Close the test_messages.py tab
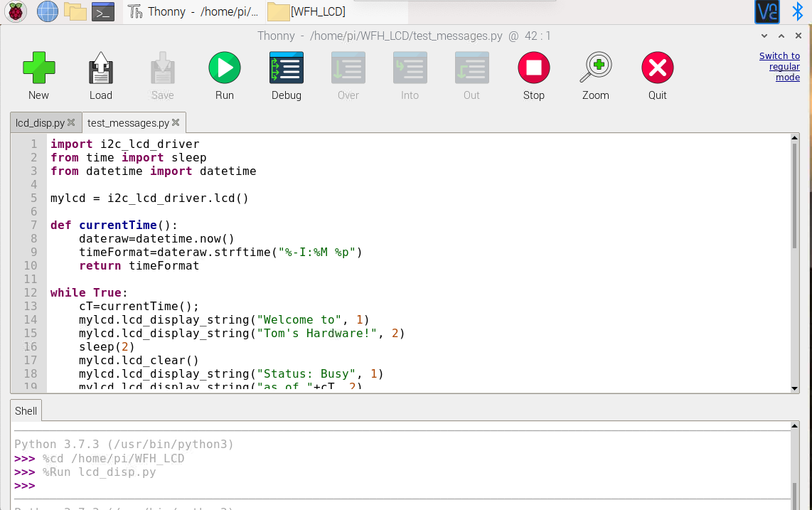Screen dimensions: 812x510 point(175,122)
